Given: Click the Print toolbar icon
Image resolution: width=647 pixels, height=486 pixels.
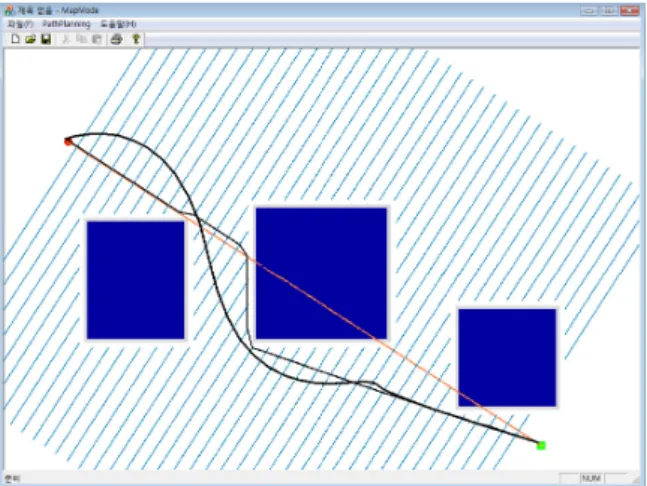Looking at the screenshot, I should 117,39.
